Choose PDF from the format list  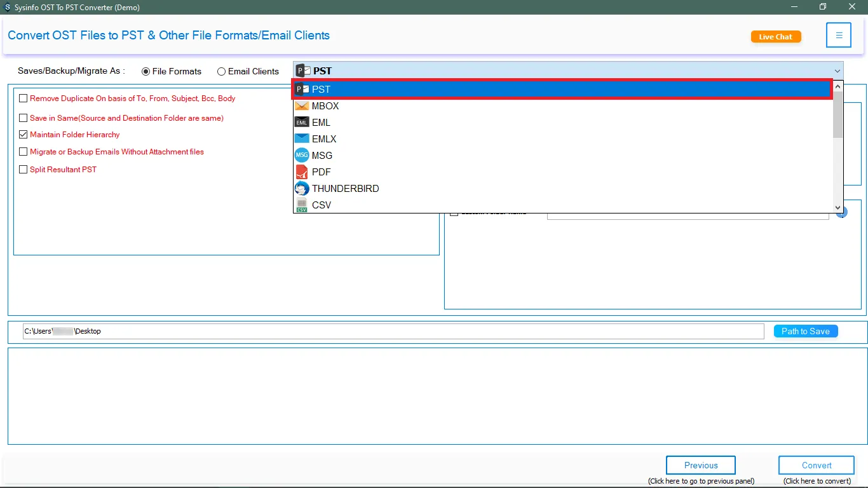point(562,172)
